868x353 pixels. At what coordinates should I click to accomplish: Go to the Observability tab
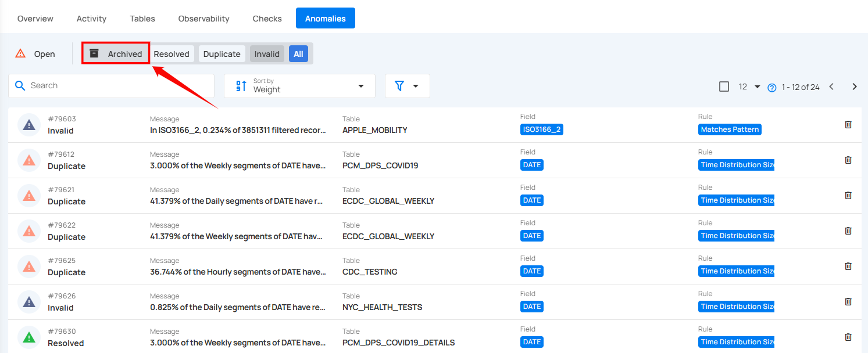[203, 19]
